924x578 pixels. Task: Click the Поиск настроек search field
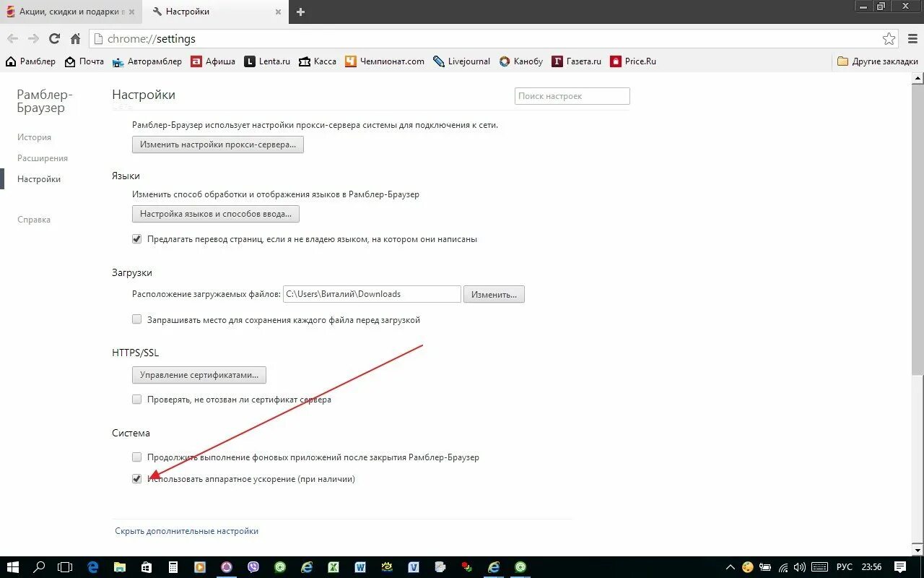point(572,96)
